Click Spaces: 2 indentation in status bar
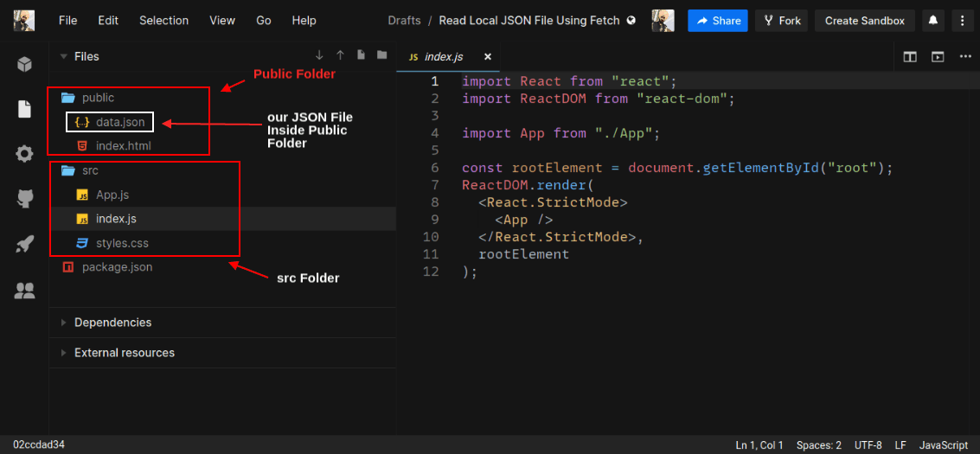Screen dimensions: 980x454 (819, 445)
